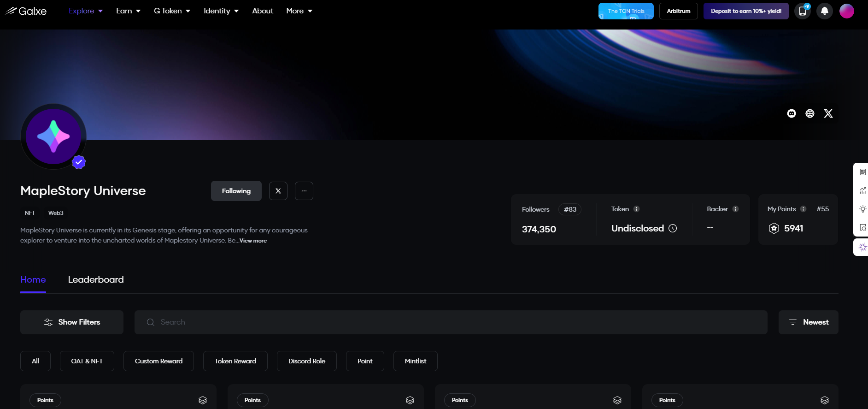Focus the Search input field
Screen dimensions: 868x409
(451, 322)
